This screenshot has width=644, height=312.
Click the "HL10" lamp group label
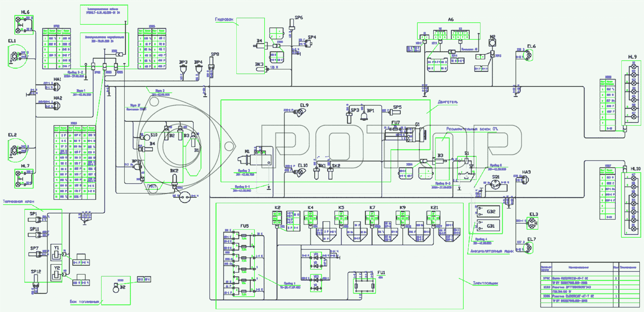[x=635, y=169]
